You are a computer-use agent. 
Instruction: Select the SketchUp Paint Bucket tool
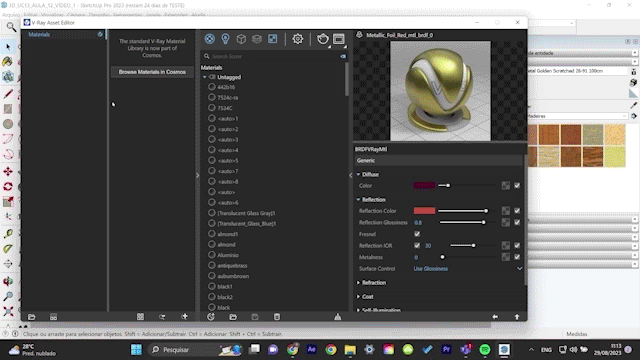(x=8, y=62)
